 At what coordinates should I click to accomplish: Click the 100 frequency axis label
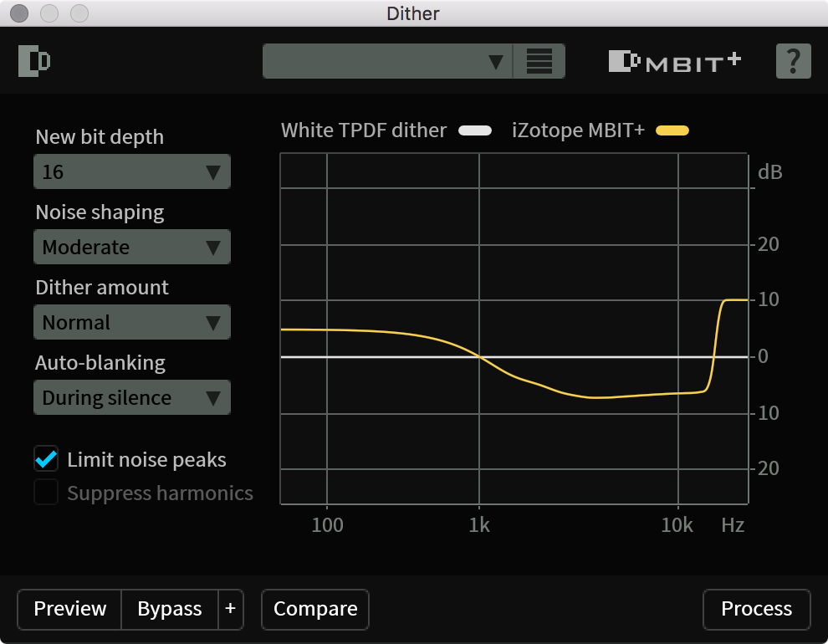tap(327, 525)
